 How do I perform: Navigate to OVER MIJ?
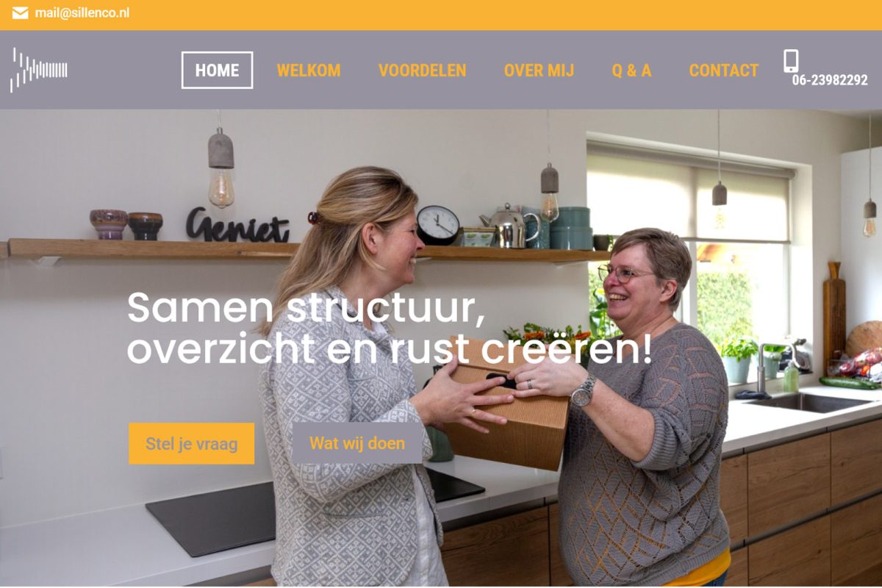(539, 71)
